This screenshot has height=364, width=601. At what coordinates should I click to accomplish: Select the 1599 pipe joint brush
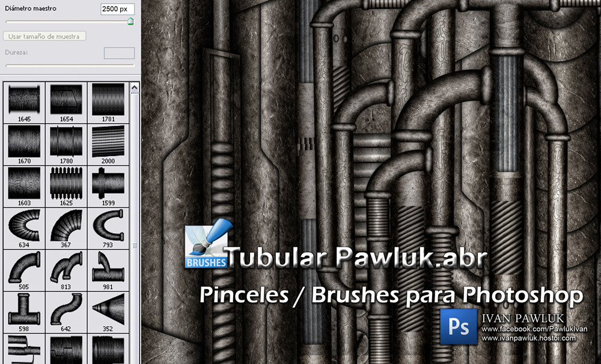point(108,187)
